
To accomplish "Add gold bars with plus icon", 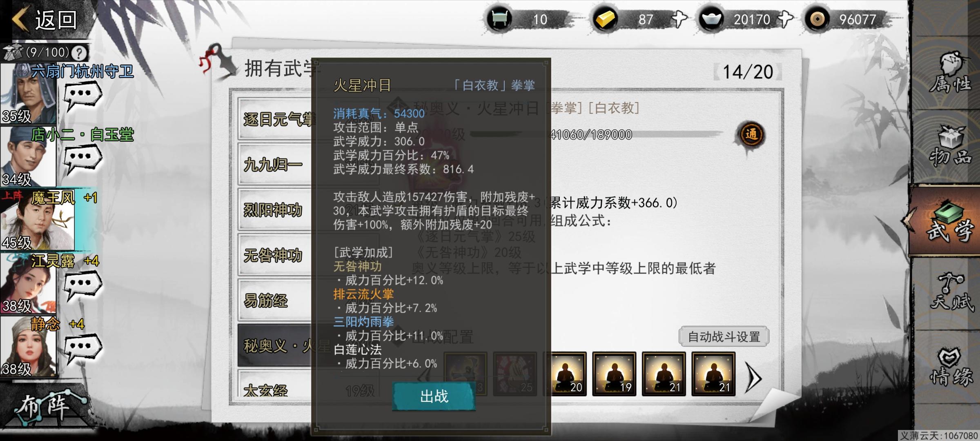I will click(x=679, y=19).
